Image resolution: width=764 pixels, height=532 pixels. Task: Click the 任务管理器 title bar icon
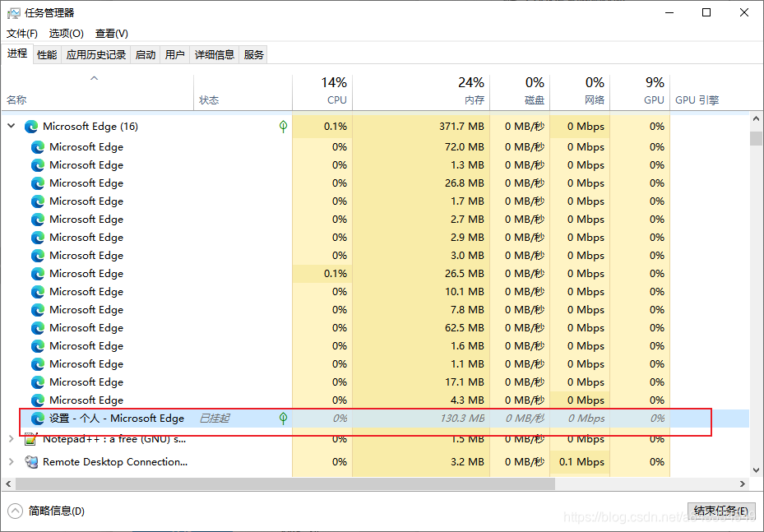click(x=14, y=13)
